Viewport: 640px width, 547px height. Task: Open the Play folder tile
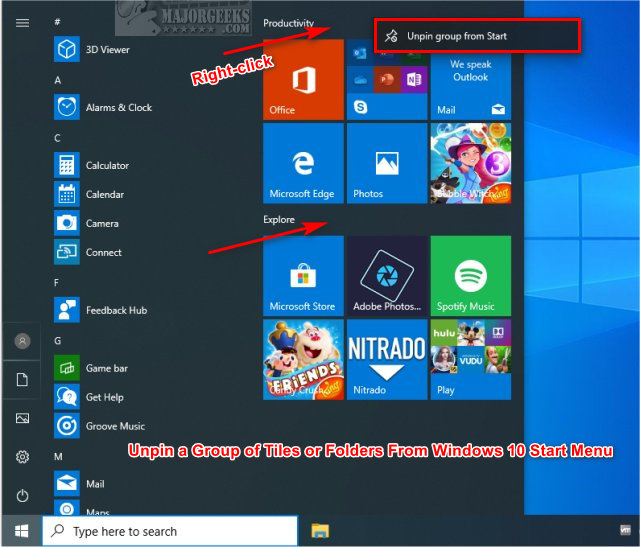point(471,360)
